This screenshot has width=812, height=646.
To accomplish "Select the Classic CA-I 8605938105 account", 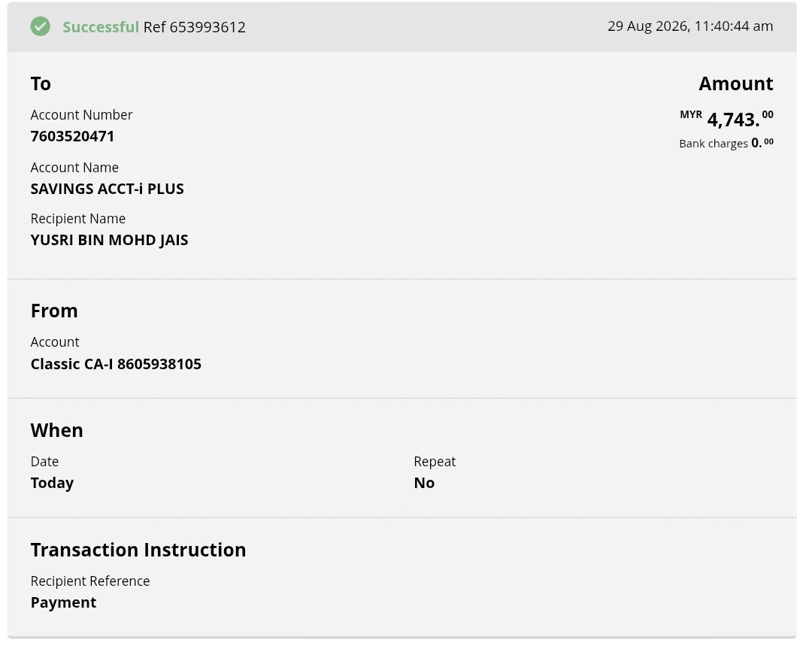I will pos(116,364).
